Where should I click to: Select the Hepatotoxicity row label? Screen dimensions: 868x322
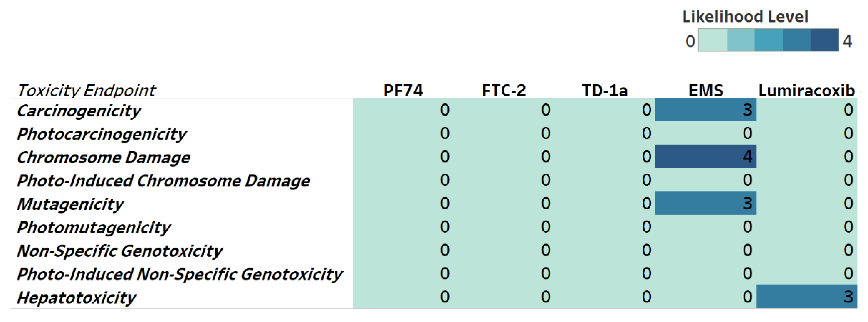77,297
